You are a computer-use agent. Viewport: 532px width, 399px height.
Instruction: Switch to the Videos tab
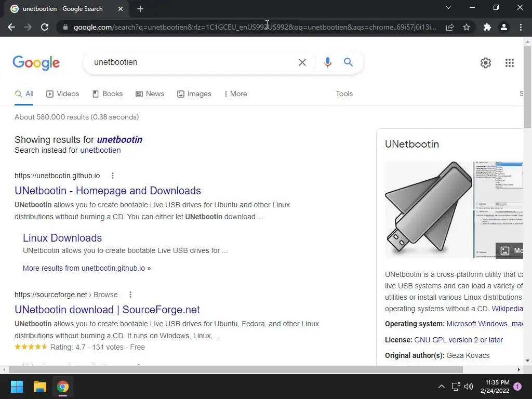click(63, 94)
